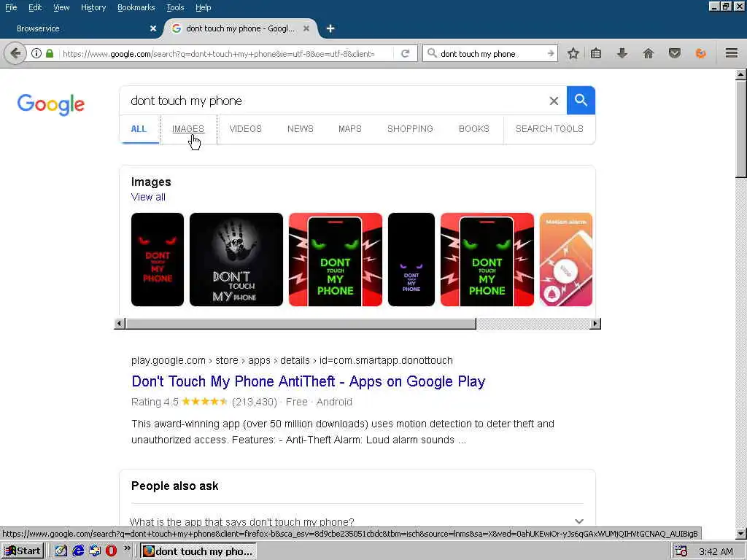The height and width of the screenshot is (560, 747).
Task: Open SEARCH TOOLS options
Action: (549, 129)
